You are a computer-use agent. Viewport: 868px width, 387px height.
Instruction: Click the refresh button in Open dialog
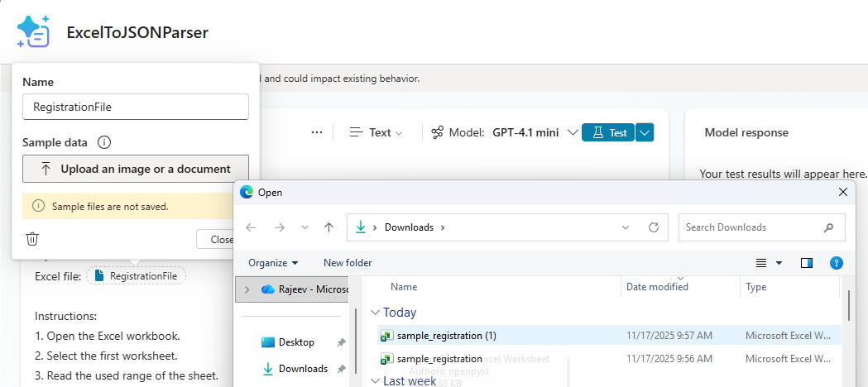pyautogui.click(x=654, y=227)
